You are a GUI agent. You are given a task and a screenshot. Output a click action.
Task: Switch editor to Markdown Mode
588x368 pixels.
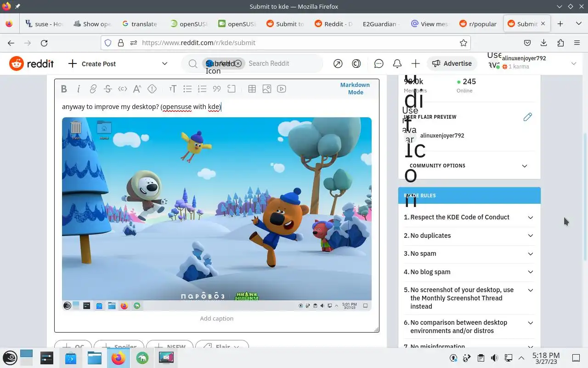(355, 88)
